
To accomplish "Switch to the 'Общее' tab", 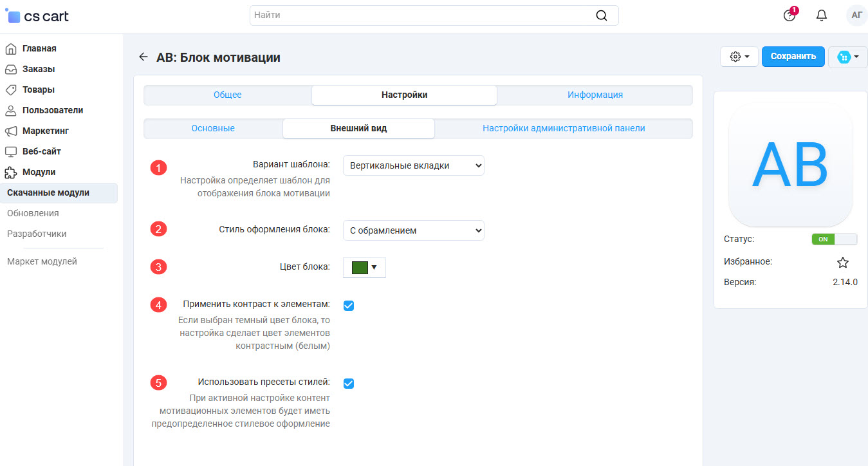I will [228, 95].
